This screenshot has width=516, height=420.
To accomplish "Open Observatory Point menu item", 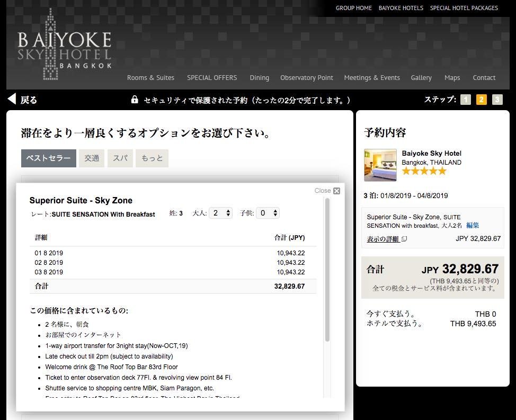I will click(x=307, y=78).
